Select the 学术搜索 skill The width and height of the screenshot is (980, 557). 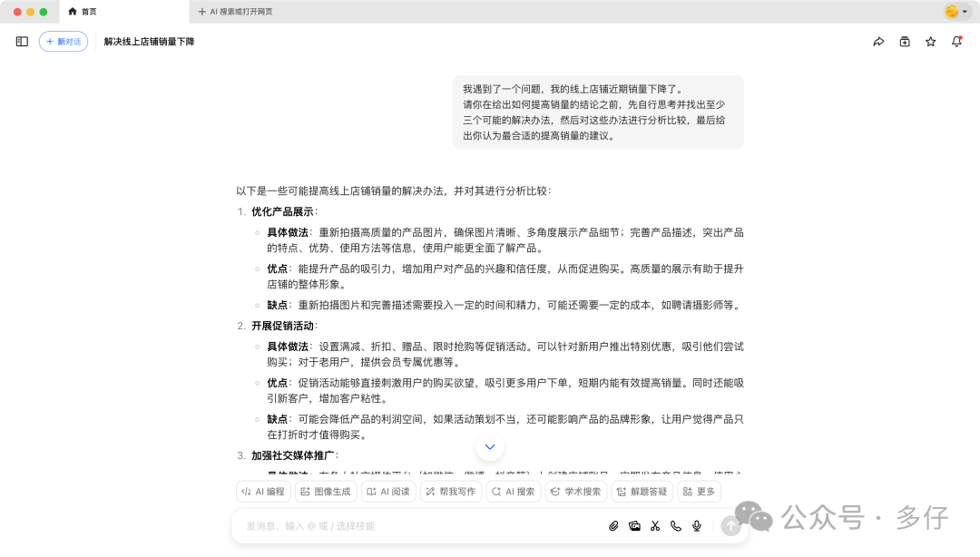[575, 492]
